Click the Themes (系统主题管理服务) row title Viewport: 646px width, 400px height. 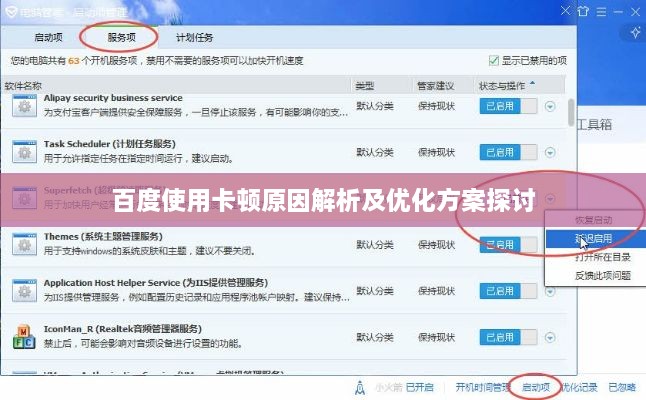103,236
